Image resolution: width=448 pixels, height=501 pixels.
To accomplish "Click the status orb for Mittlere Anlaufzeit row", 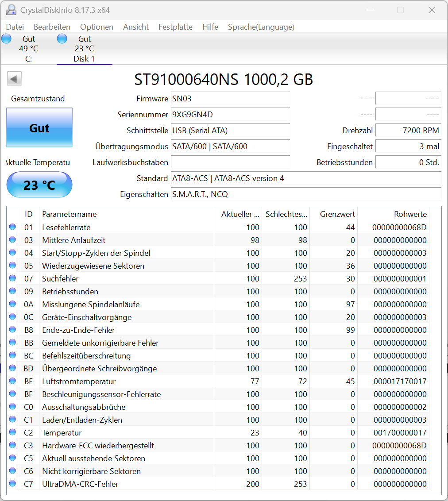I will tap(12, 239).
